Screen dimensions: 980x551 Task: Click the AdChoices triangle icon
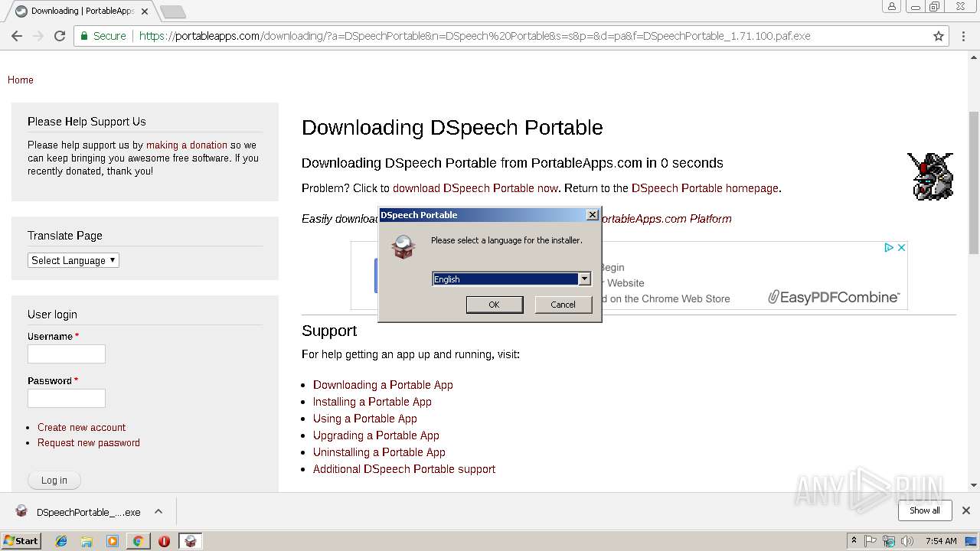[x=889, y=247]
